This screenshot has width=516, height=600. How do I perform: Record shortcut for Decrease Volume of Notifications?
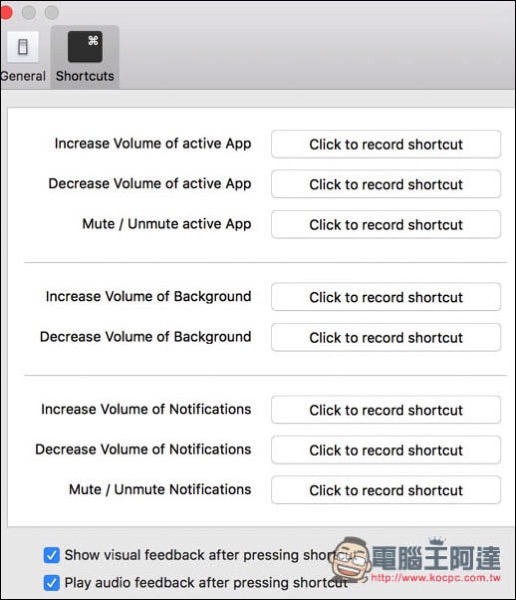pyautogui.click(x=386, y=450)
